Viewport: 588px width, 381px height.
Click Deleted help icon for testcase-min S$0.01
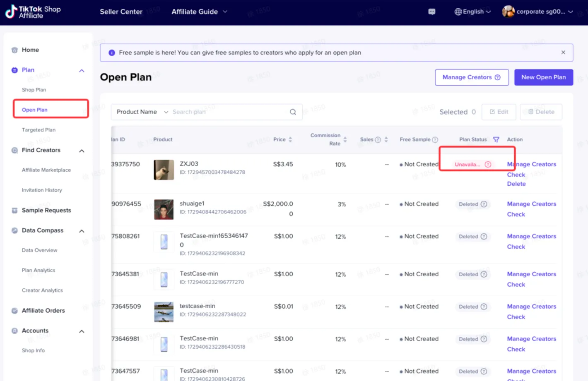(484, 307)
